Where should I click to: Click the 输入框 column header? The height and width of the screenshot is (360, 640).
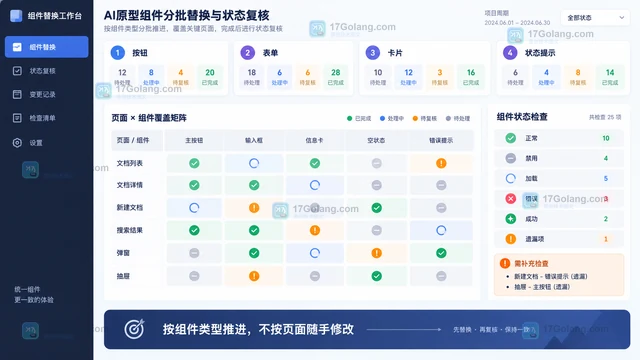[x=254, y=140]
